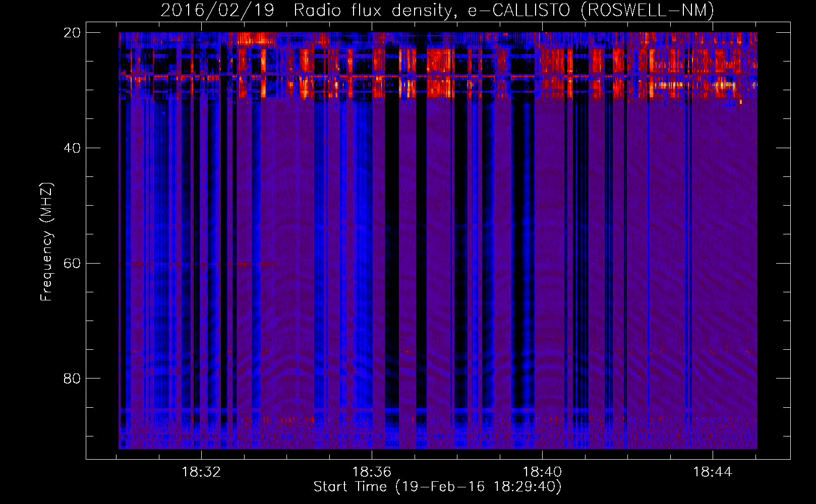Click the 18:32 time tick label
Image resolution: width=816 pixels, height=504 pixels.
(201, 472)
